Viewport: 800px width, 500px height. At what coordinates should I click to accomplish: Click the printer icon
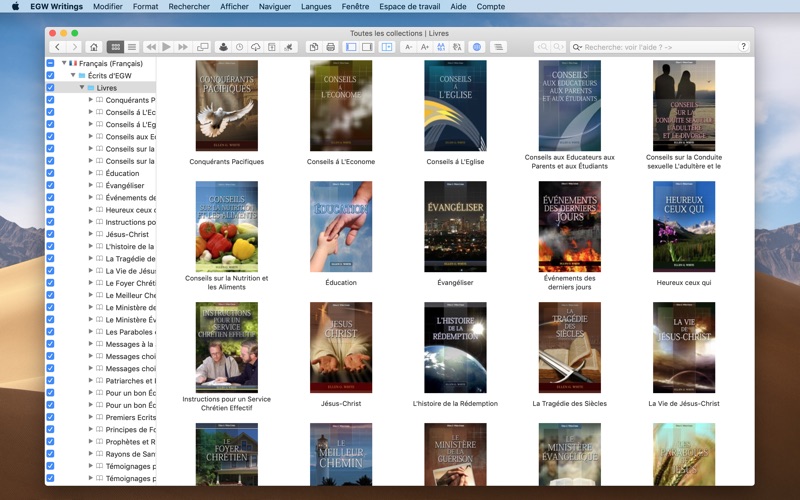pyautogui.click(x=331, y=47)
